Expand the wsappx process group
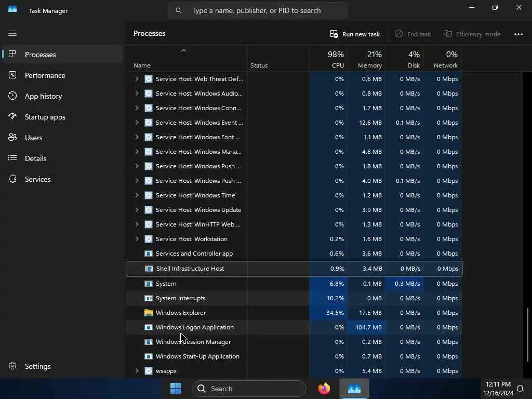The width and height of the screenshot is (532, 399). point(137,371)
